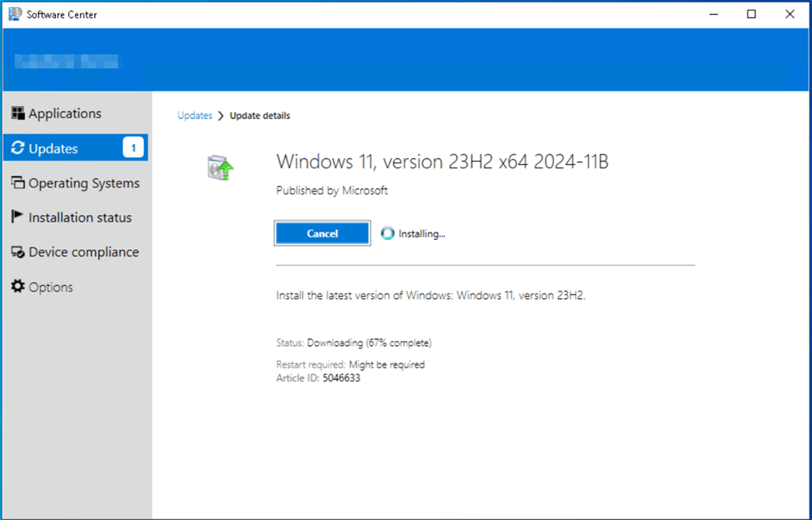This screenshot has height=520, width=812.
Task: Click the Software Center title bar icon
Action: click(x=15, y=14)
